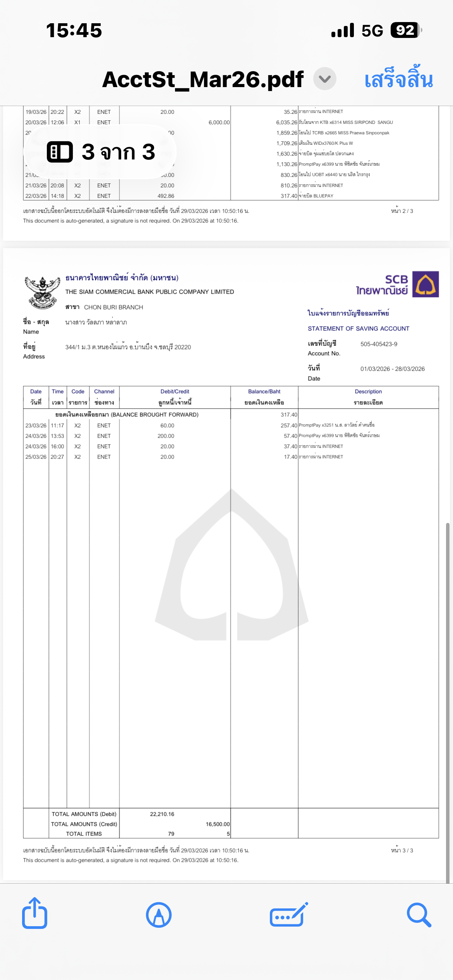Screen dimensions: 453x980
Task: Tap the 15:45 clock in status bar
Action: click(74, 30)
